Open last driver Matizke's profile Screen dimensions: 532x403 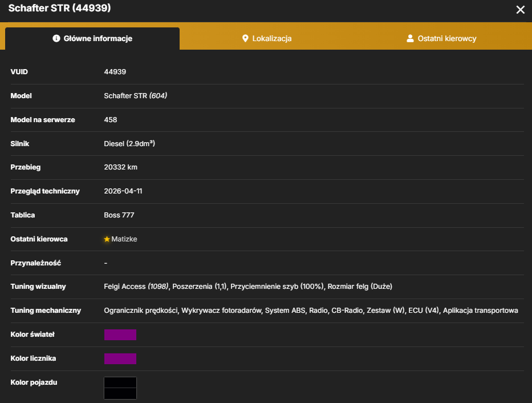tap(124, 239)
